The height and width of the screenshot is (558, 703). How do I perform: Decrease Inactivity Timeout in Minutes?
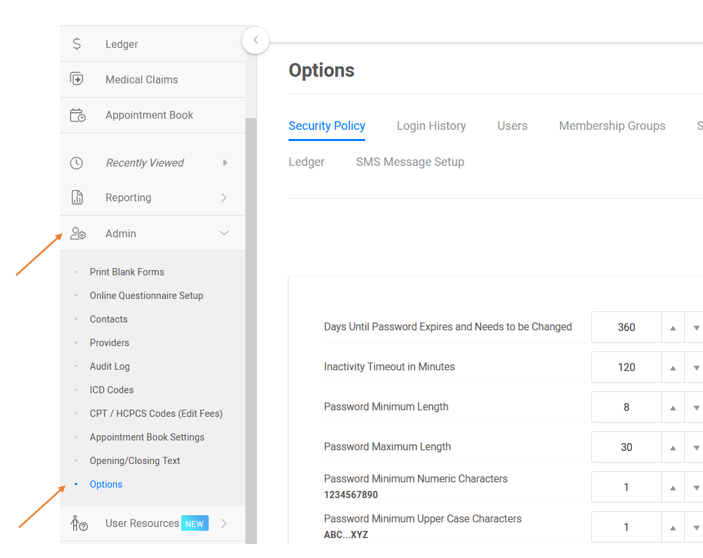click(695, 368)
